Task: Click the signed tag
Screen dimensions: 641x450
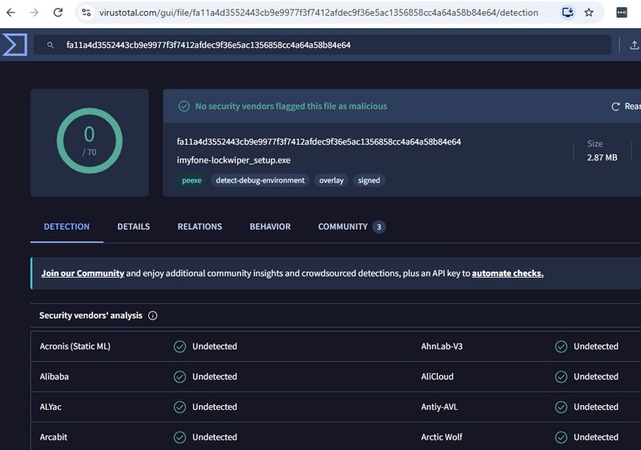Action: coord(369,180)
